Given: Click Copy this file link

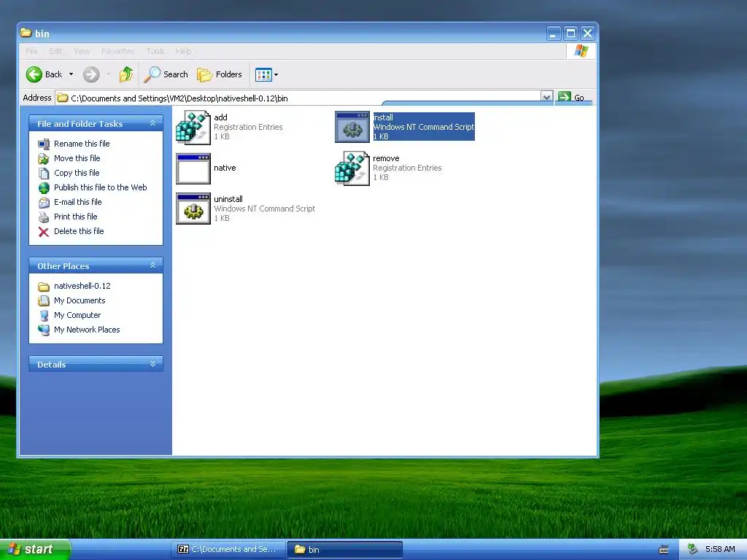Looking at the screenshot, I should coord(77,173).
